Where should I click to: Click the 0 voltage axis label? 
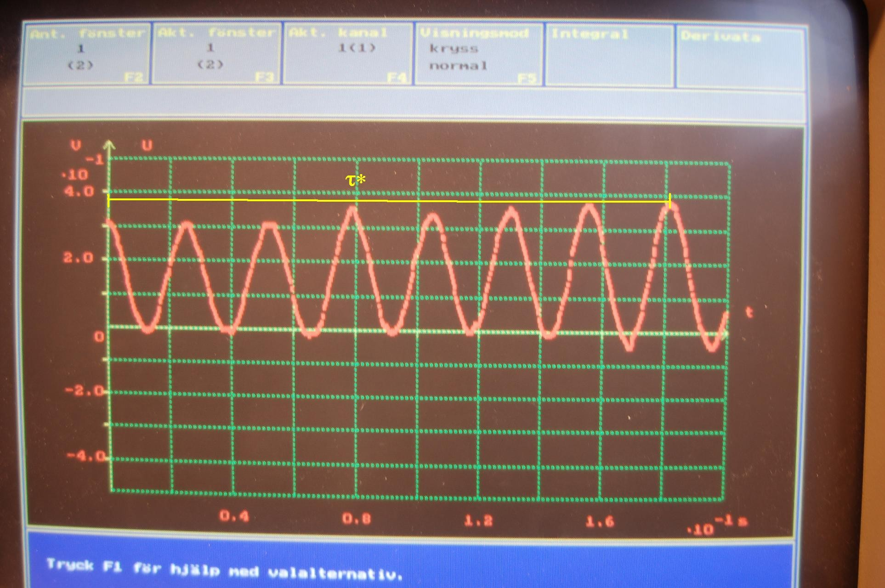99,336
